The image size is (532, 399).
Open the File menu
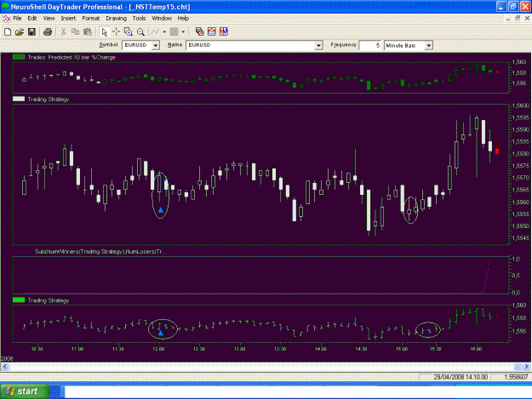17,19
